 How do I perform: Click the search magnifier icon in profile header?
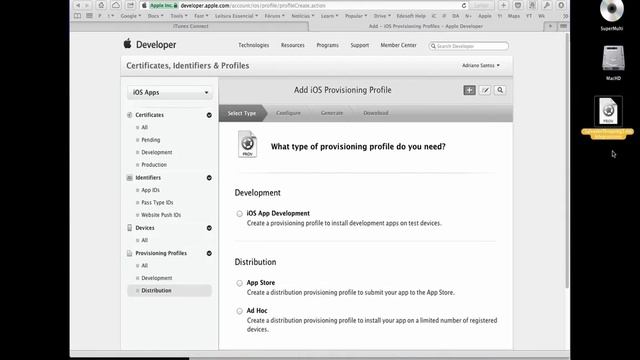click(500, 90)
